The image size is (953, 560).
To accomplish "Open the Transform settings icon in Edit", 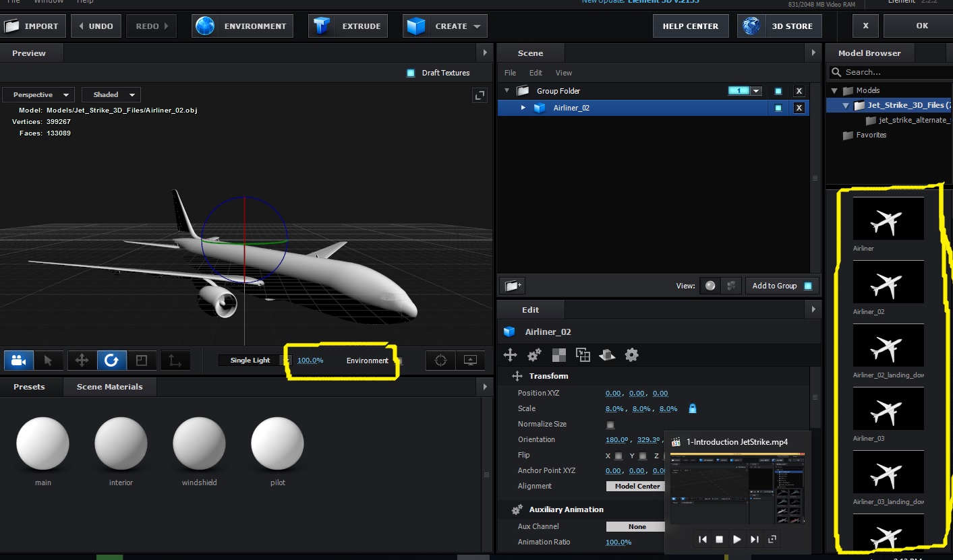I will click(511, 354).
